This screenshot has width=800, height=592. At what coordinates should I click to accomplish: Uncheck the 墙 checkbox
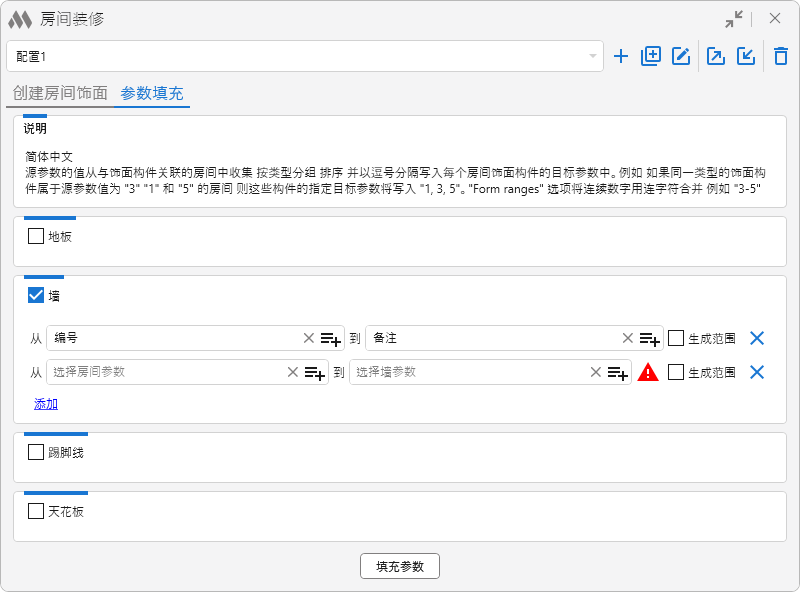point(36,295)
